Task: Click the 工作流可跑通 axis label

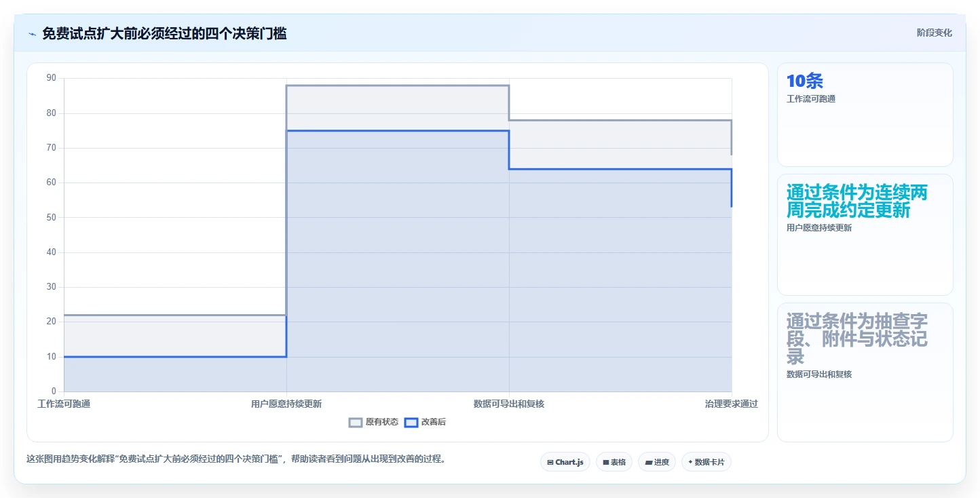Action: pyautogui.click(x=64, y=404)
